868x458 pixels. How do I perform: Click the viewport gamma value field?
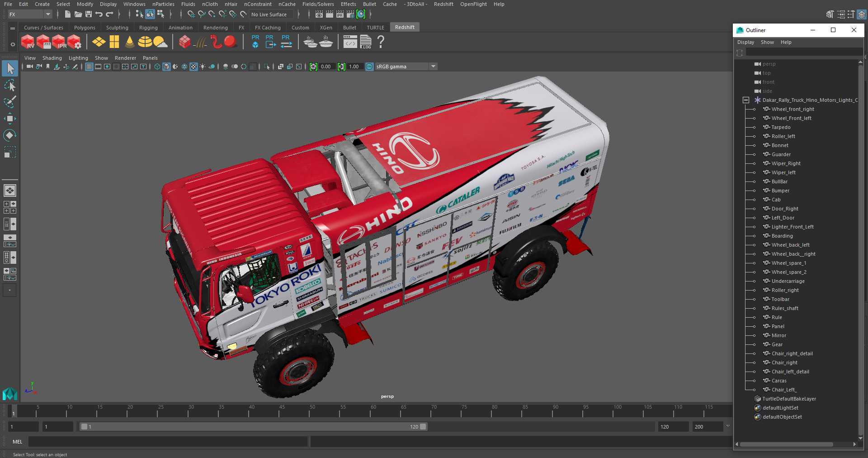click(354, 67)
